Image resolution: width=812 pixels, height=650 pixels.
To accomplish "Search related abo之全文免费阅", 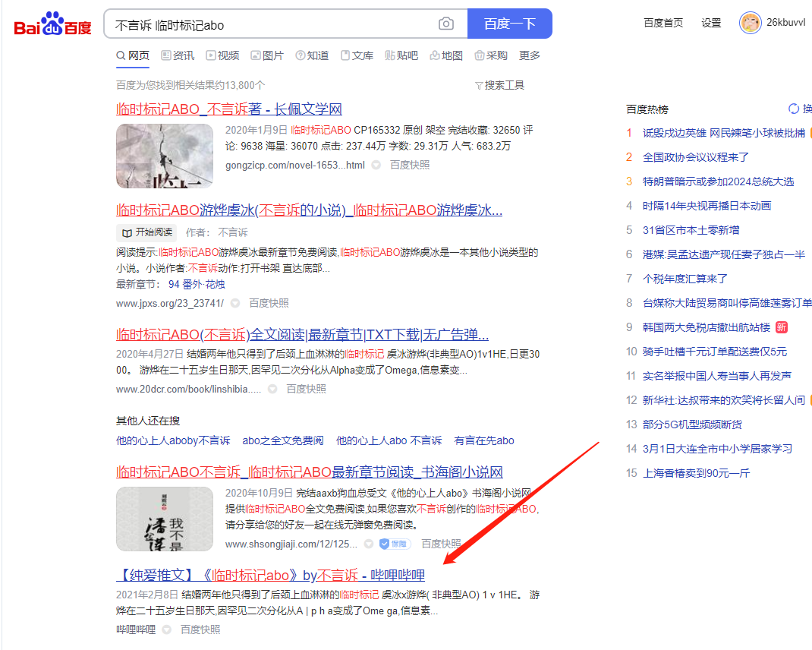I will click(x=283, y=440).
